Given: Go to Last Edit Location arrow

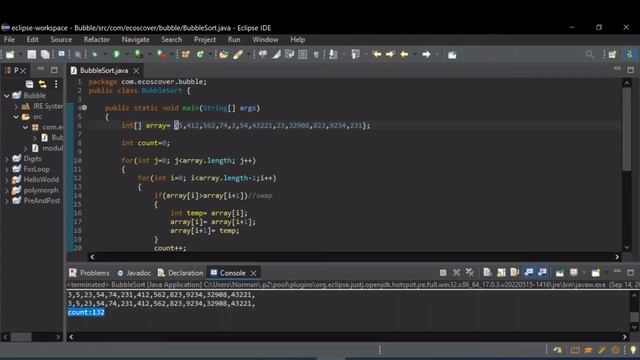Looking at the screenshot, I should [x=376, y=54].
